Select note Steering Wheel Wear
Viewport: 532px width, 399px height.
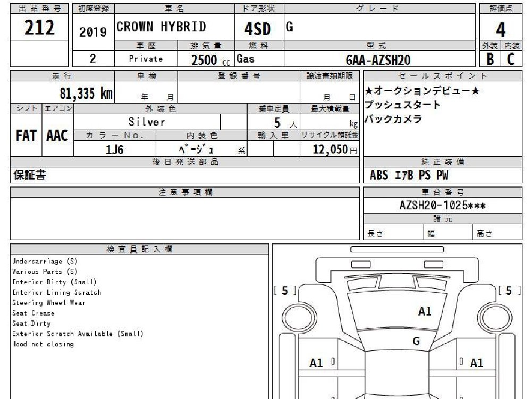(x=48, y=303)
